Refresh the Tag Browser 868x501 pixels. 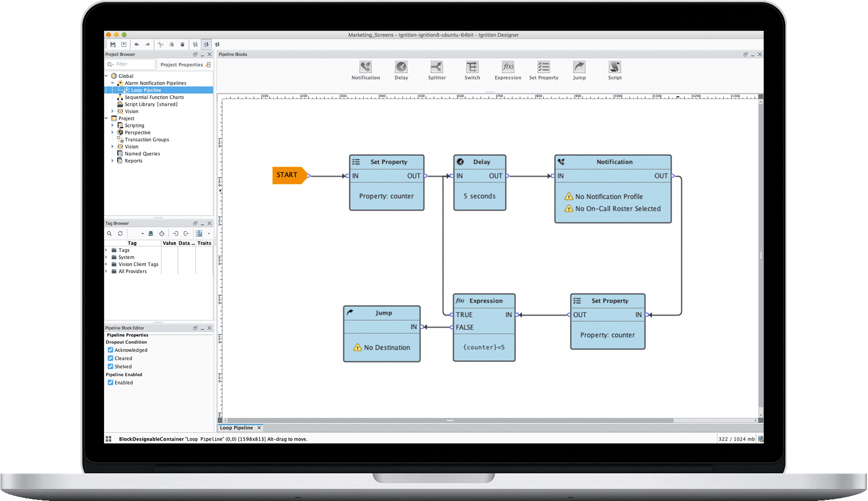click(x=120, y=234)
